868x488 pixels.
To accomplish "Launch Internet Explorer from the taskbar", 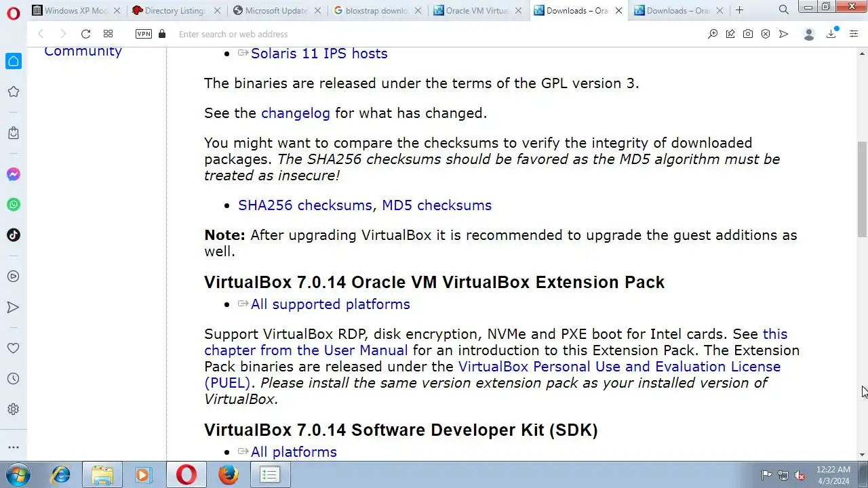I will [61, 475].
